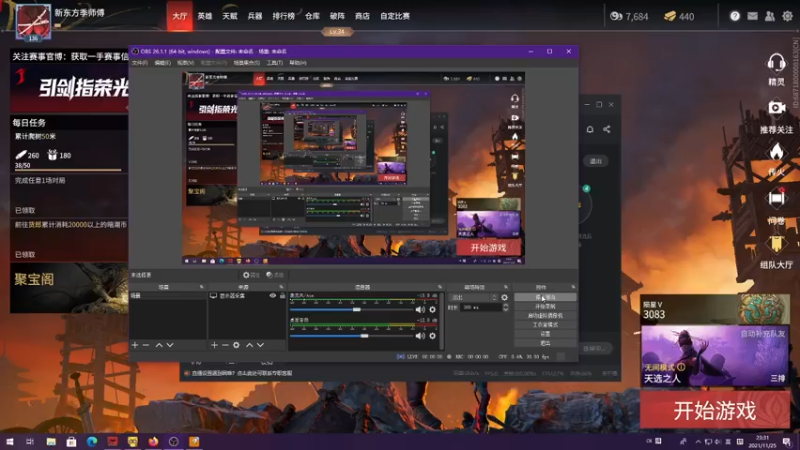Remove the selected scene with the minus icon
Screen dimensions: 800x450
pyautogui.click(x=146, y=345)
